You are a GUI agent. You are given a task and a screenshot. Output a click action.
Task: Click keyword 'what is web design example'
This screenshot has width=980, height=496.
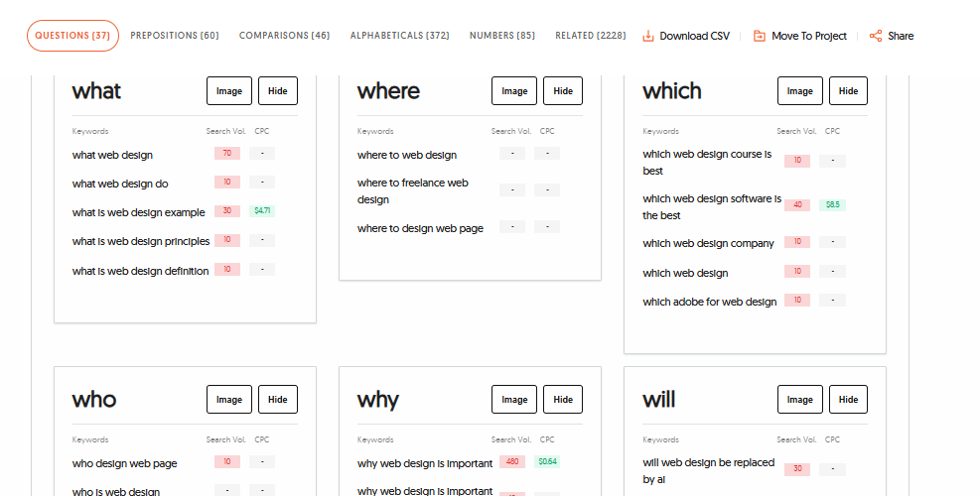tap(138, 212)
